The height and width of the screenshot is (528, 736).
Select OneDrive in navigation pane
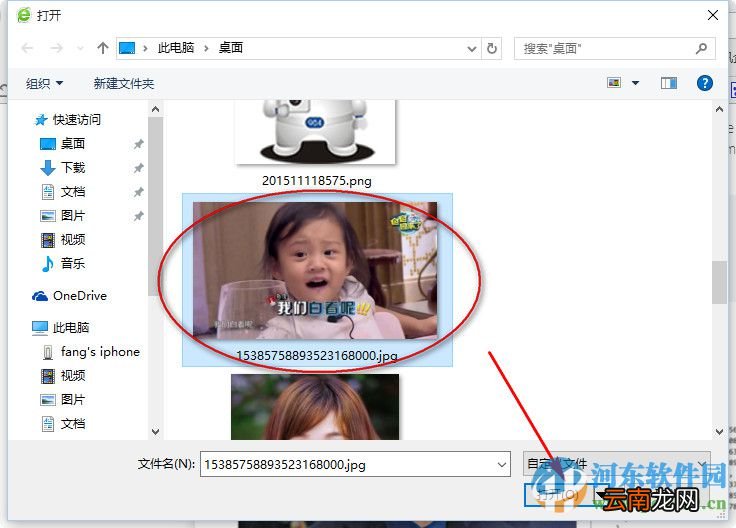[69, 296]
